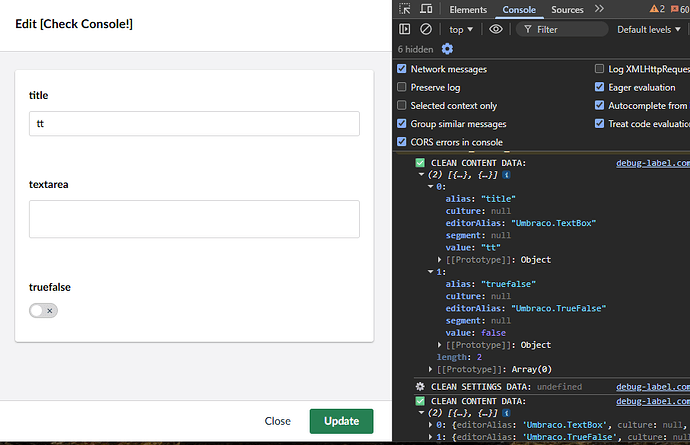Create live expression with eye icon
Viewport: 690px width, 445px height.
496,29
